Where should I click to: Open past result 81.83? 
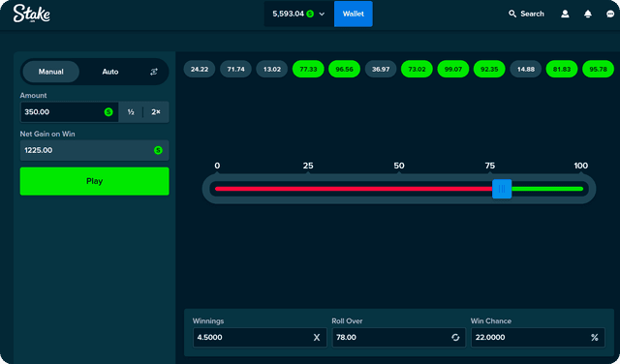point(562,69)
